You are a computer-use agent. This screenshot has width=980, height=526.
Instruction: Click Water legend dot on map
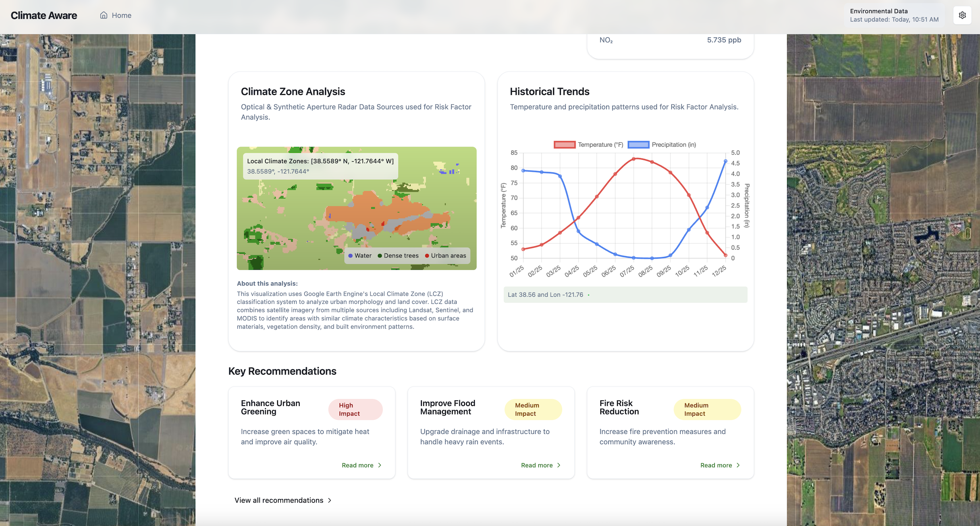(x=351, y=256)
